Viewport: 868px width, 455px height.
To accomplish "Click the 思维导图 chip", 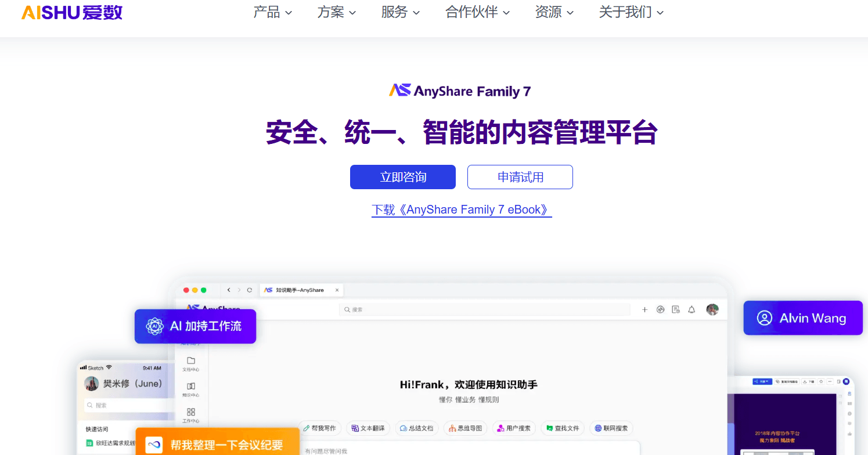I will click(x=465, y=428).
